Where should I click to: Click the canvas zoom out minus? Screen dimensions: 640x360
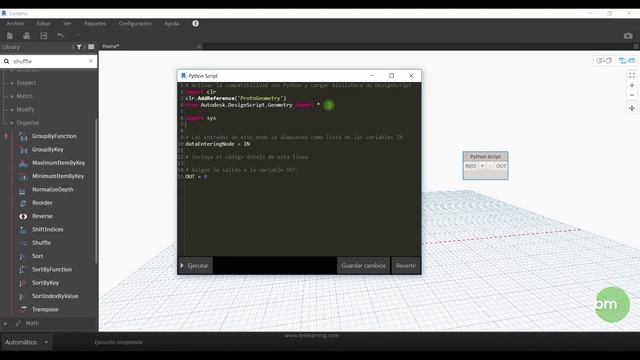pos(632,95)
